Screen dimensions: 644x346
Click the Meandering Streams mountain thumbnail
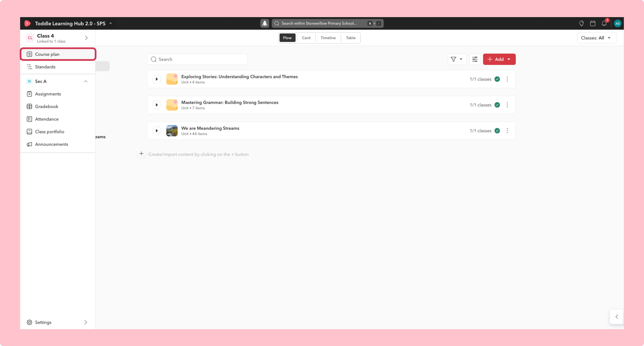pos(172,131)
